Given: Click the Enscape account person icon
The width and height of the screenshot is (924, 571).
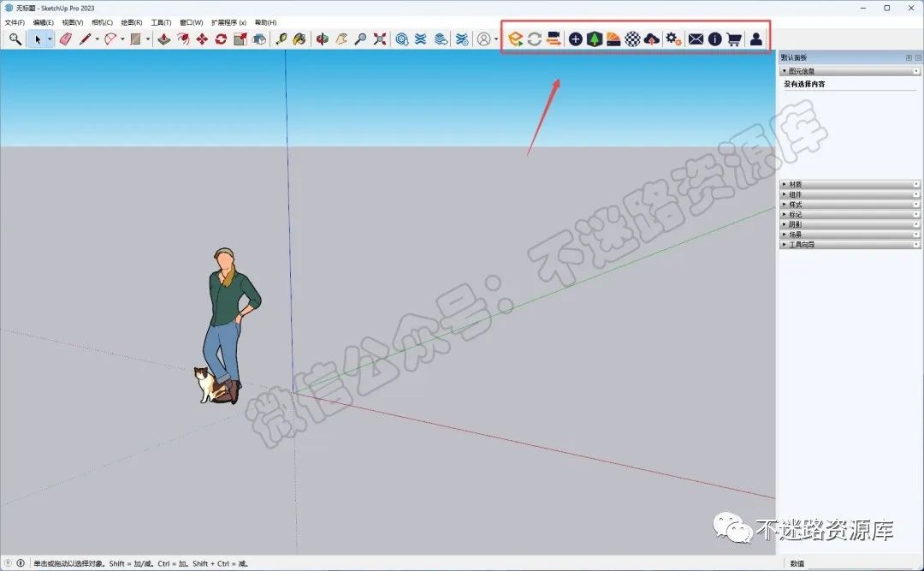Looking at the screenshot, I should coord(756,39).
